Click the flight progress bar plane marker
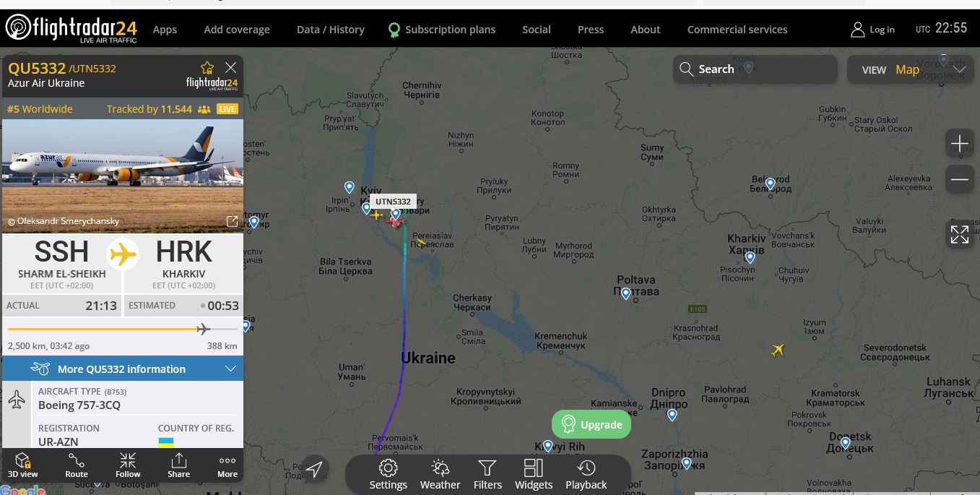The width and height of the screenshot is (980, 495). [x=204, y=330]
